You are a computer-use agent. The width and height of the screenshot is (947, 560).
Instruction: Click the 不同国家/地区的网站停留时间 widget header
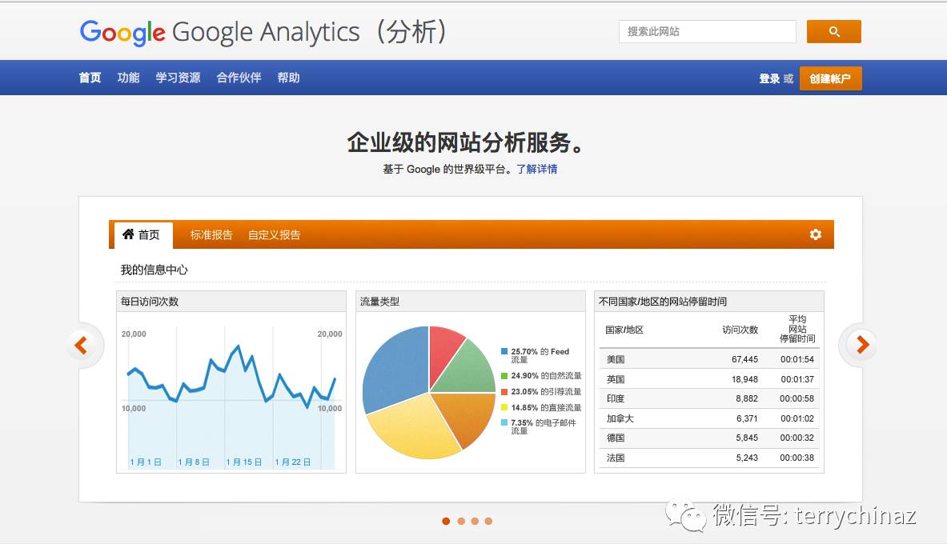click(709, 301)
